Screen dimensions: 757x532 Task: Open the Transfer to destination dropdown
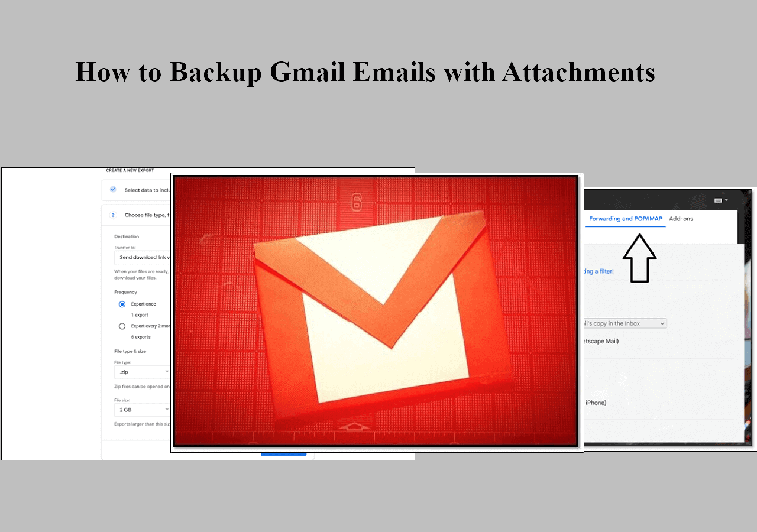tap(142, 258)
